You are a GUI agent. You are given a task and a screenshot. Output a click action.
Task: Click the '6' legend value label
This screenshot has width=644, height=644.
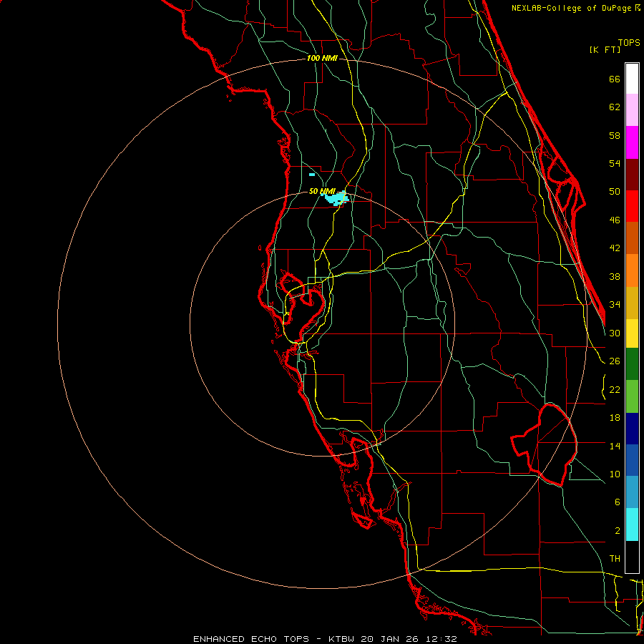(618, 502)
